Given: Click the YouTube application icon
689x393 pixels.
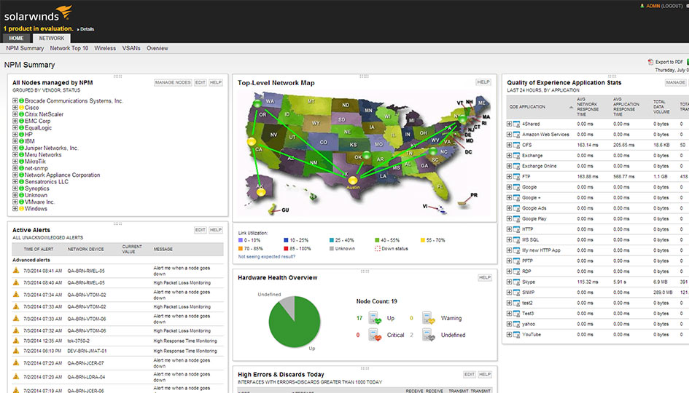Looking at the screenshot, I should tap(516, 335).
